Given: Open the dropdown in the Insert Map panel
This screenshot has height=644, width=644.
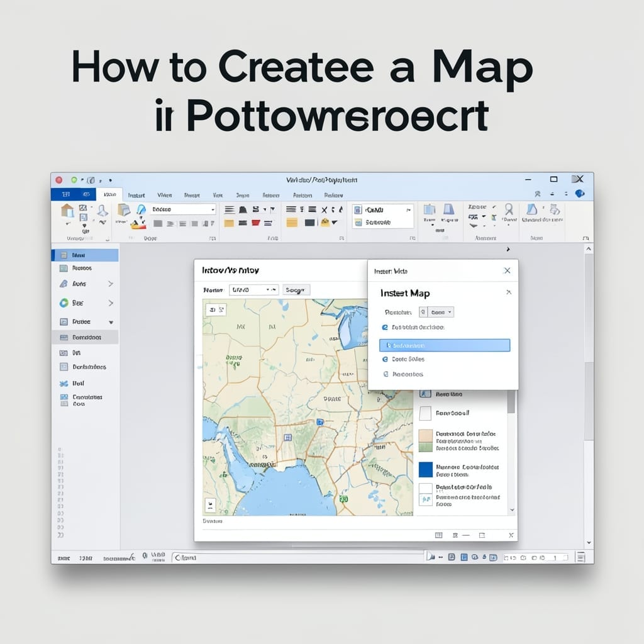Looking at the screenshot, I should (x=441, y=312).
